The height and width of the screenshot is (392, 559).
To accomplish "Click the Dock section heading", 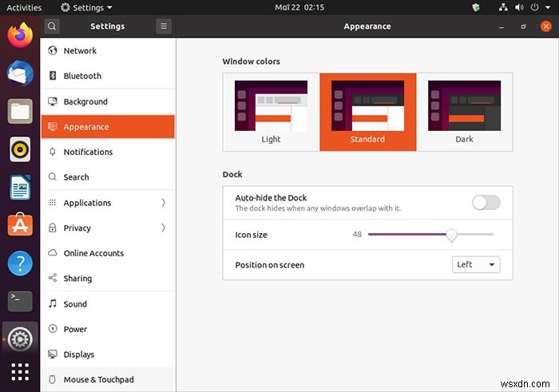I will pos(232,174).
